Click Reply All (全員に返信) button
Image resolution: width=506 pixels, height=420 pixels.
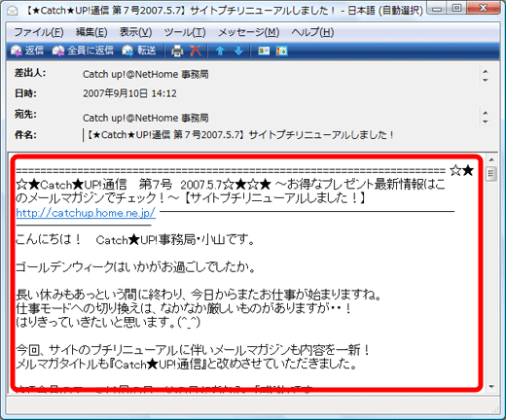83,51
